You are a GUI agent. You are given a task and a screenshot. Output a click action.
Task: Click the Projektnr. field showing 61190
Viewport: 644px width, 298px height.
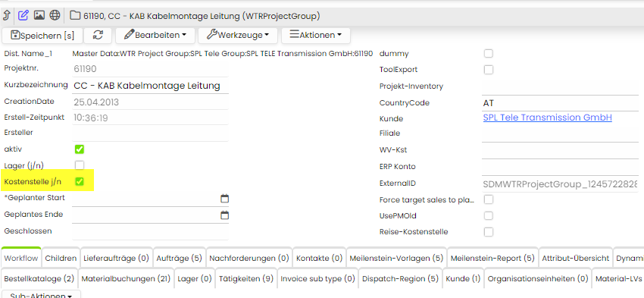pos(150,69)
